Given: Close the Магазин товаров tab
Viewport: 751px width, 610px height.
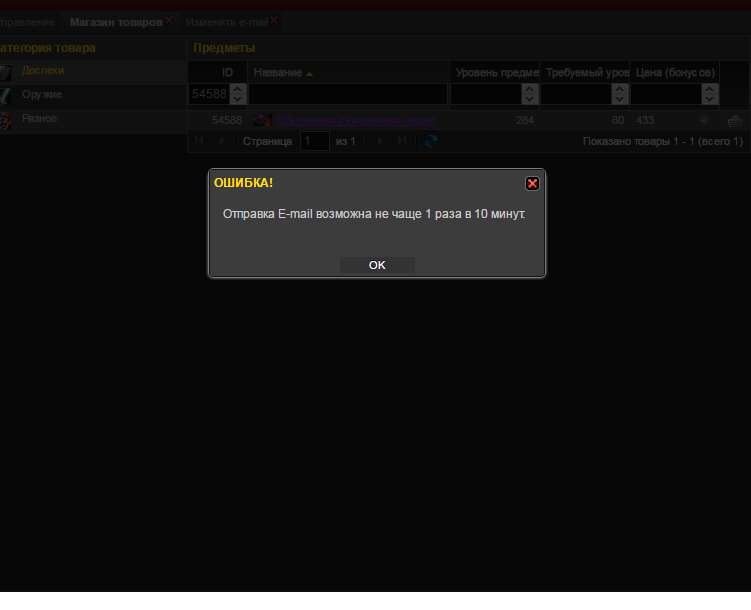Looking at the screenshot, I should pos(169,20).
